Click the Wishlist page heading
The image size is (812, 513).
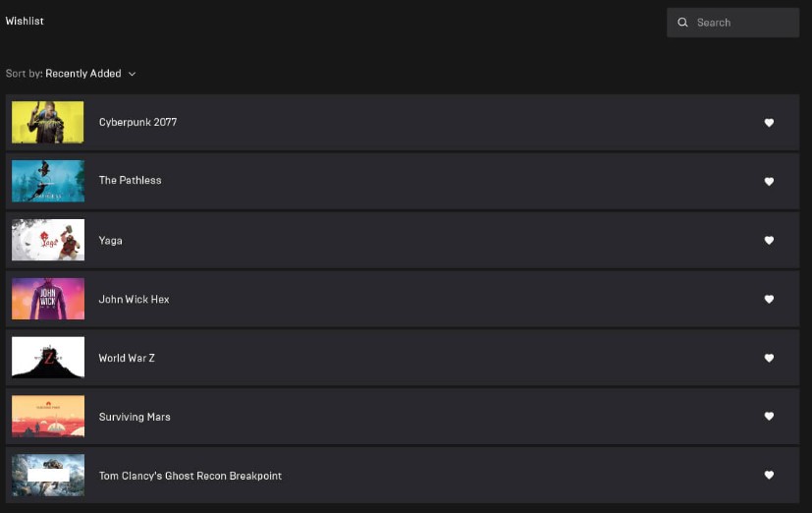point(25,22)
